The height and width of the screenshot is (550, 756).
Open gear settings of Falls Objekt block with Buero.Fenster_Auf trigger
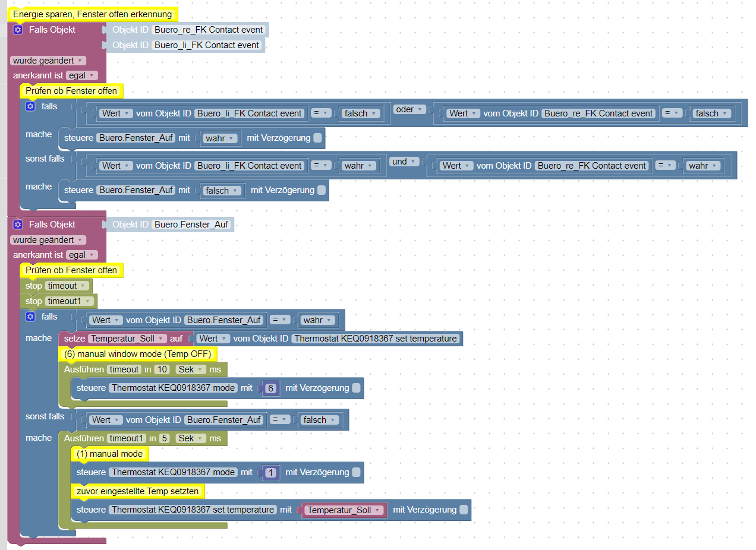tap(18, 225)
